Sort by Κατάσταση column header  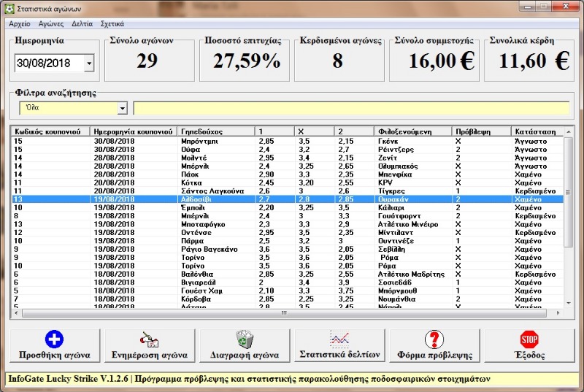(x=535, y=131)
